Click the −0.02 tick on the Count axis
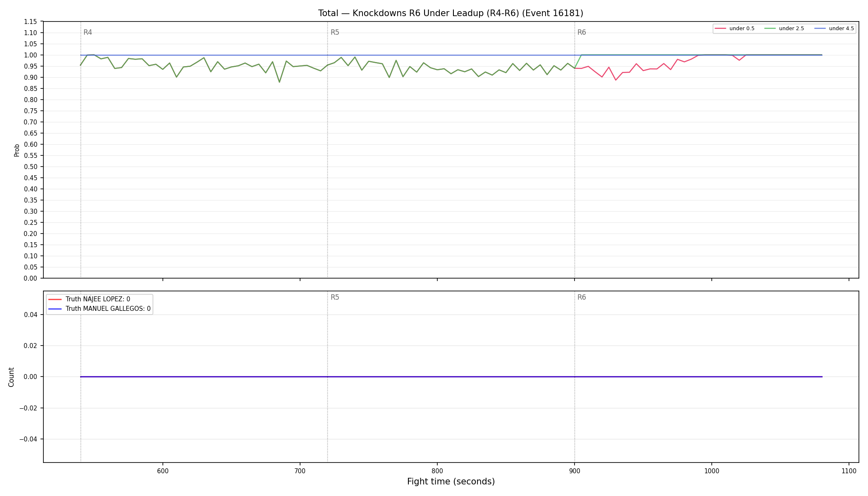 [29, 408]
